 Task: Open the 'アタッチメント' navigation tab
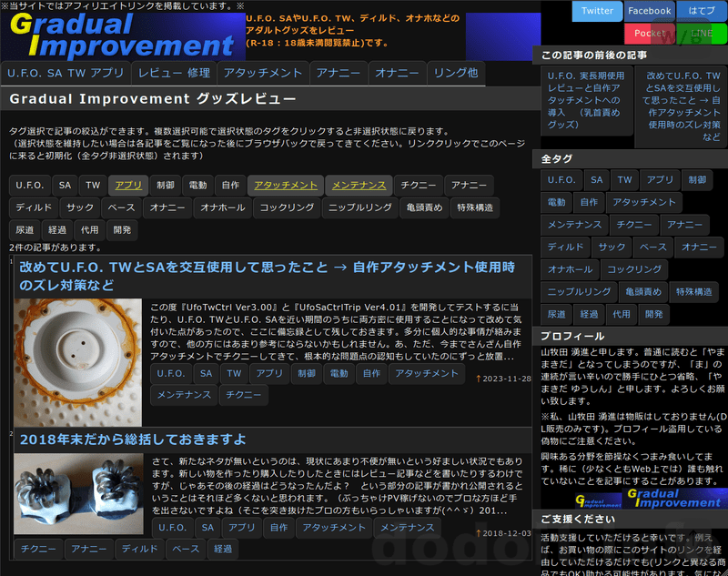click(263, 74)
